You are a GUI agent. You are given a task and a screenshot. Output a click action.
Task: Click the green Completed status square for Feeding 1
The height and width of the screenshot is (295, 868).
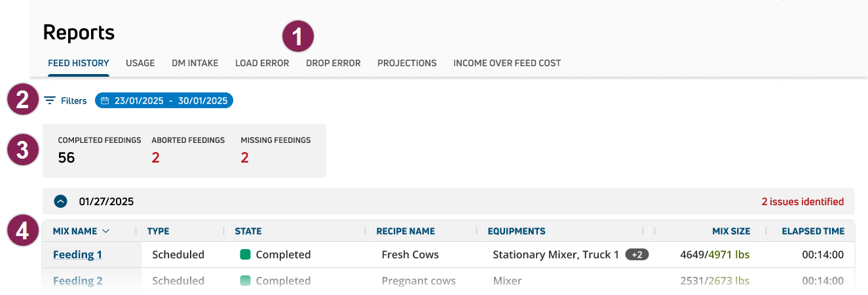[246, 254]
